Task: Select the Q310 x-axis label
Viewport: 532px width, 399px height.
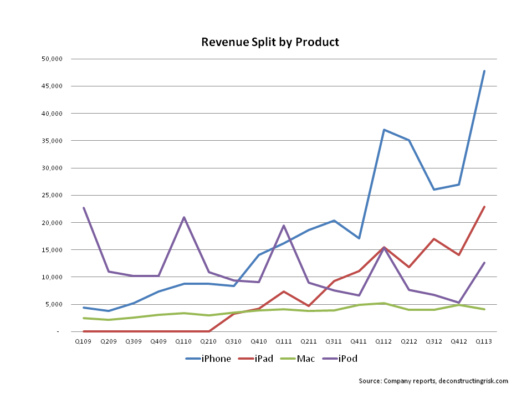Action: 233,342
